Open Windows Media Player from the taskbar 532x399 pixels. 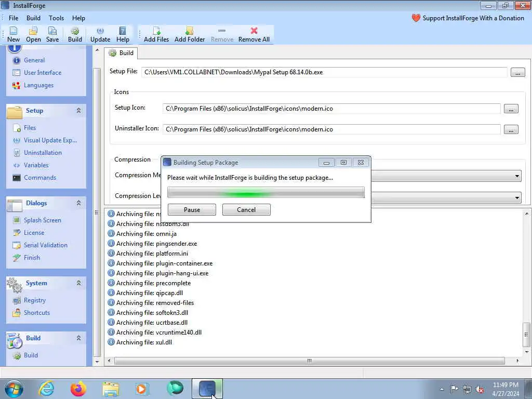(x=142, y=389)
